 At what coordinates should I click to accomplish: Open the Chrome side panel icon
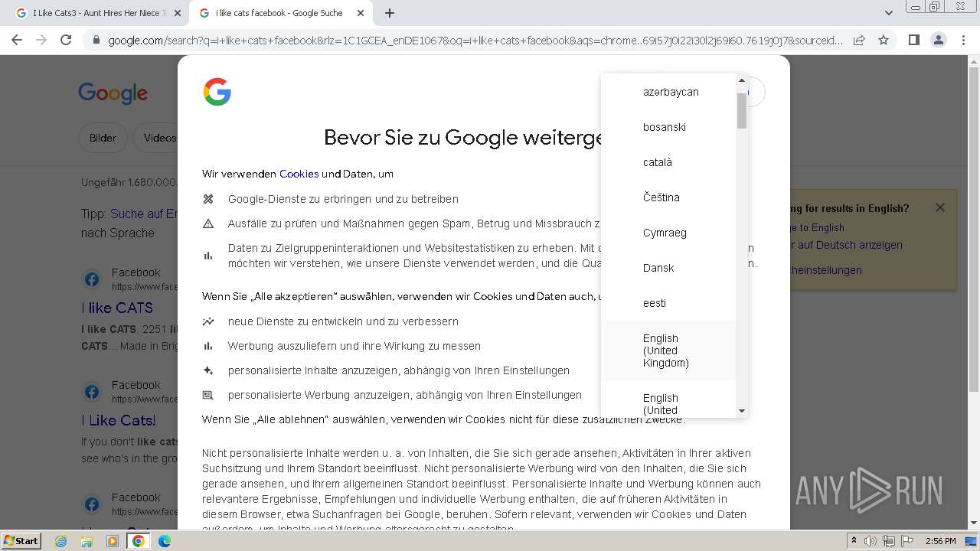913,40
